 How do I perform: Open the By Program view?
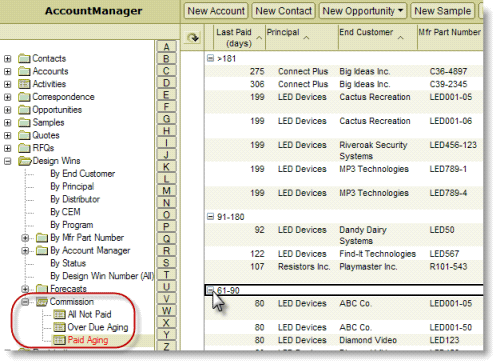pos(72,225)
